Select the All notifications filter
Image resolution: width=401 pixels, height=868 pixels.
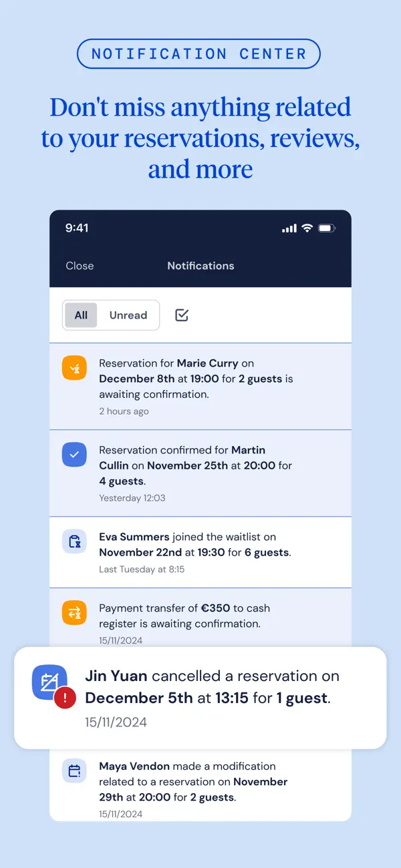(x=80, y=314)
